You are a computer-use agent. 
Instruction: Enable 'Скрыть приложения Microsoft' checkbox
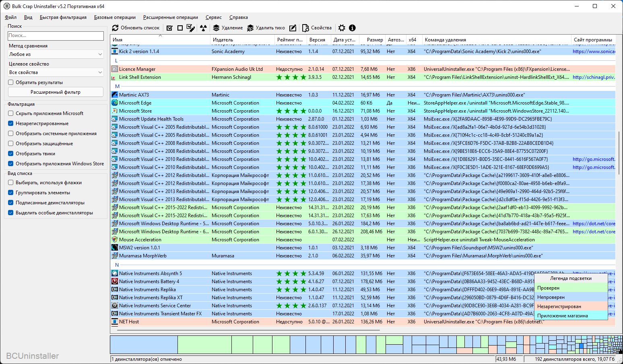click(x=11, y=113)
